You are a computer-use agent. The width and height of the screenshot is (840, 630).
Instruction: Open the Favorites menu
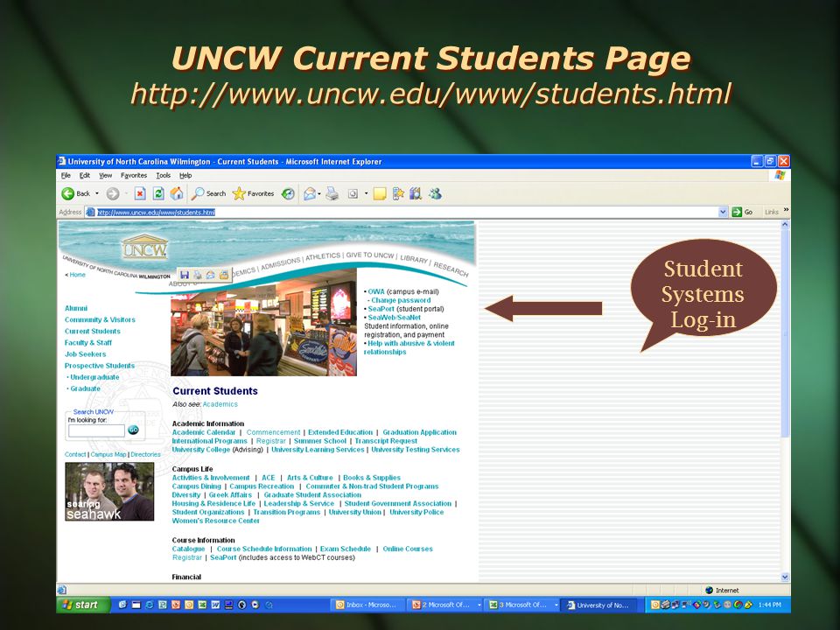point(134,175)
